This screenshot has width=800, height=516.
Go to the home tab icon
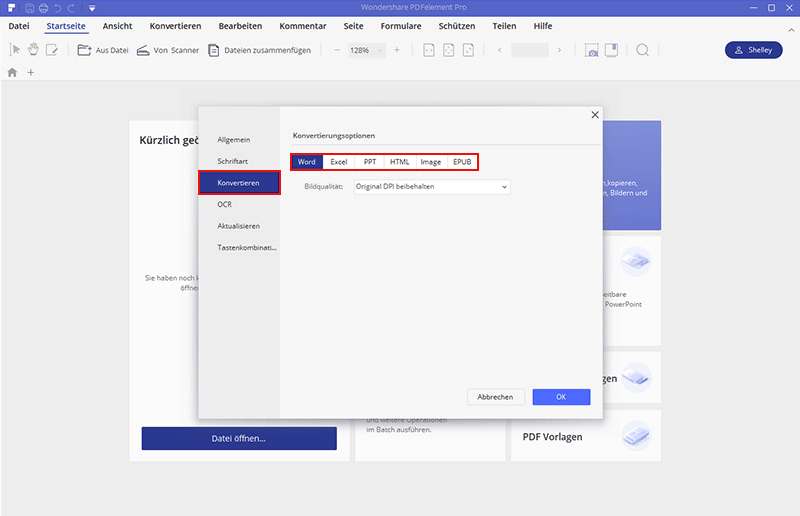click(12, 72)
